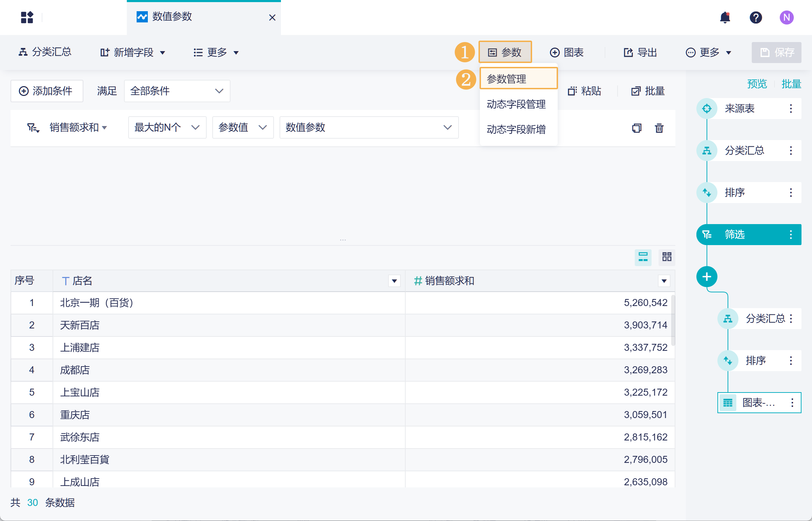Toggle 批量 mode in the filter toolbar
Screen dimensions: 812x521
click(648, 91)
